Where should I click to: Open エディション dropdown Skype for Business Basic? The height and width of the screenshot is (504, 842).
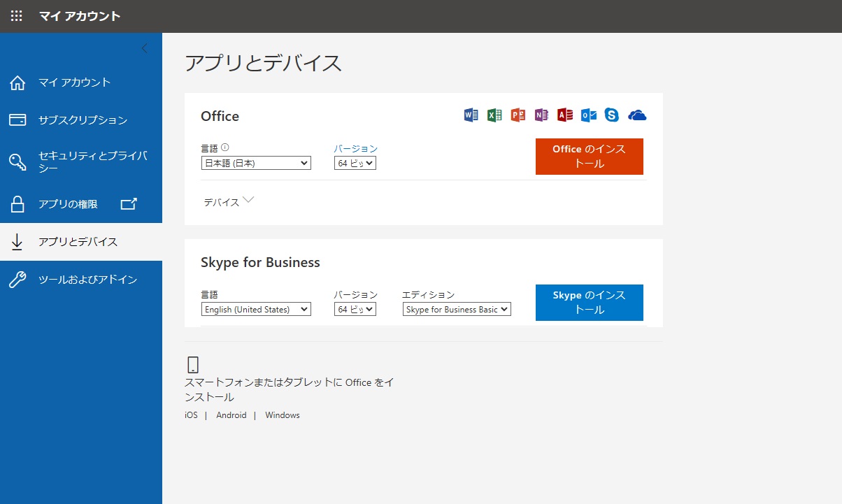point(457,309)
